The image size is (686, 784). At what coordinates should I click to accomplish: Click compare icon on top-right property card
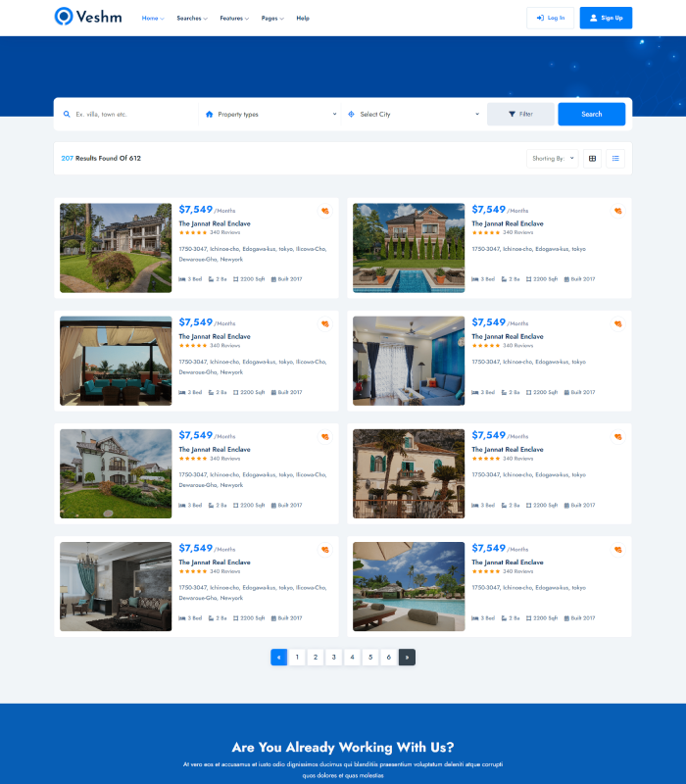click(618, 211)
